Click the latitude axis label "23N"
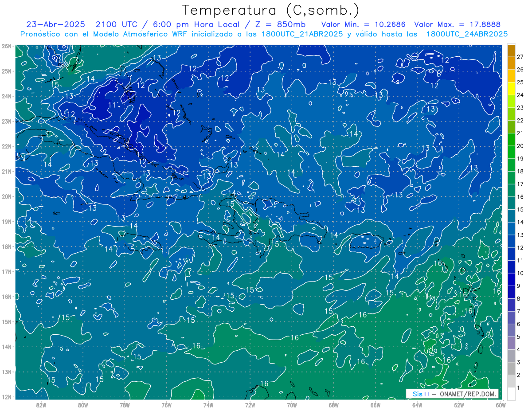The image size is (532, 411). 7,121
